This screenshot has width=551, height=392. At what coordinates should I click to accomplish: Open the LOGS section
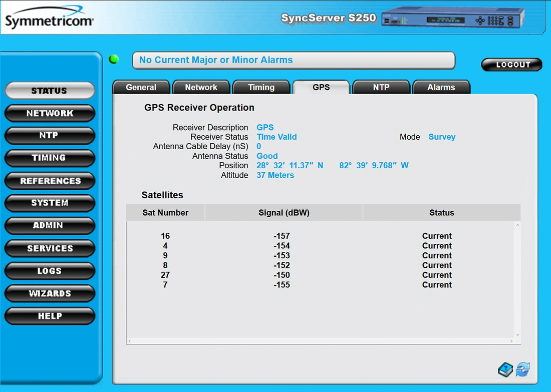(x=50, y=271)
